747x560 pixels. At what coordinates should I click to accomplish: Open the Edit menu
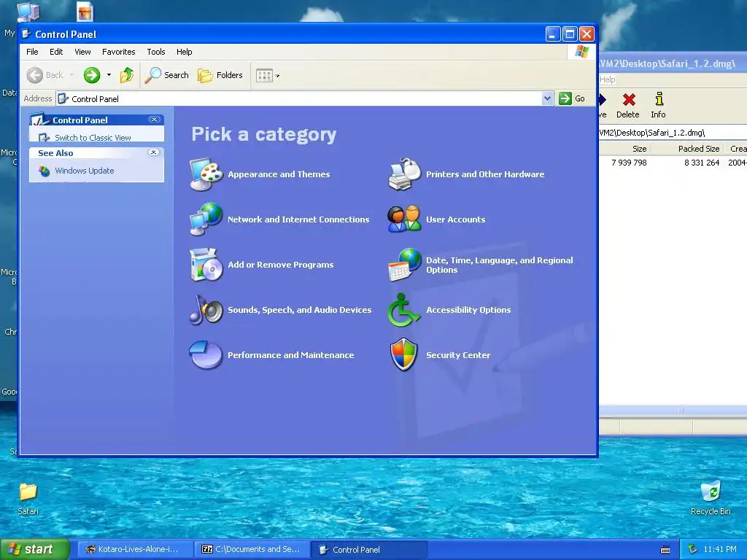pos(56,52)
